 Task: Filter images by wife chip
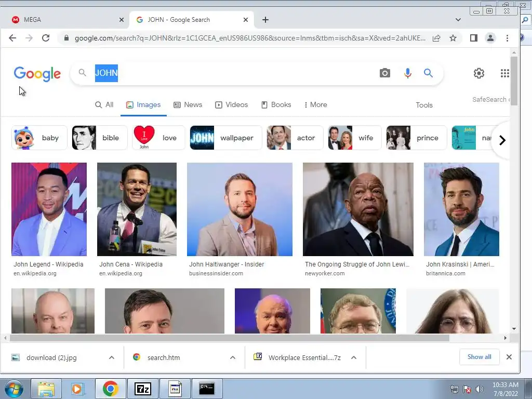354,138
